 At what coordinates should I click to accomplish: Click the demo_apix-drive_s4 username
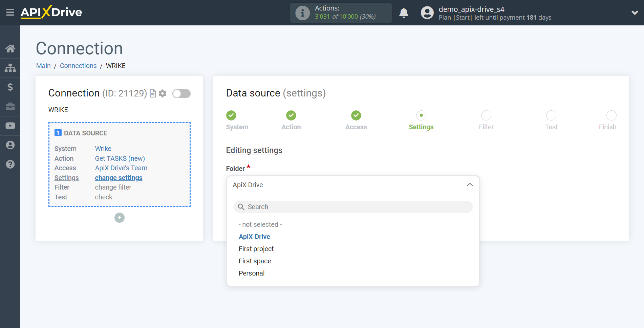coord(471,9)
